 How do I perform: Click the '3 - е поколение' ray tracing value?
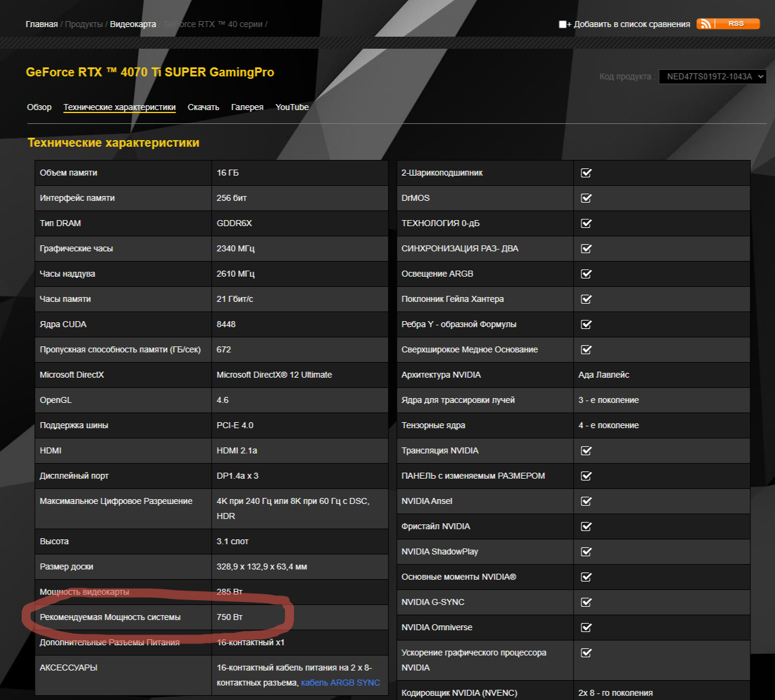pyautogui.click(x=608, y=400)
